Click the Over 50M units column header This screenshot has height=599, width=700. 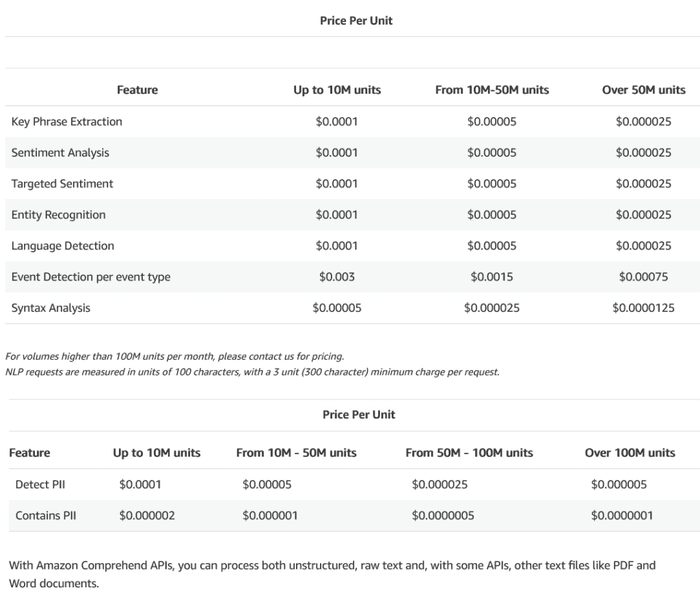coord(644,90)
